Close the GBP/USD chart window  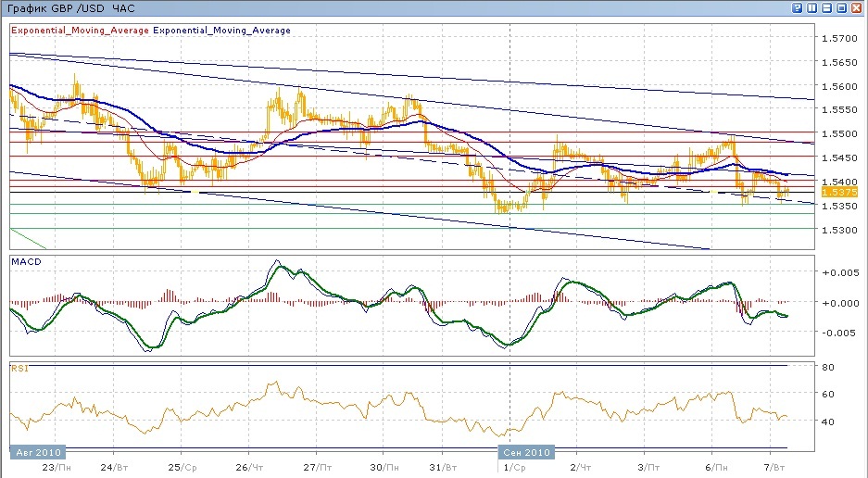click(x=857, y=7)
